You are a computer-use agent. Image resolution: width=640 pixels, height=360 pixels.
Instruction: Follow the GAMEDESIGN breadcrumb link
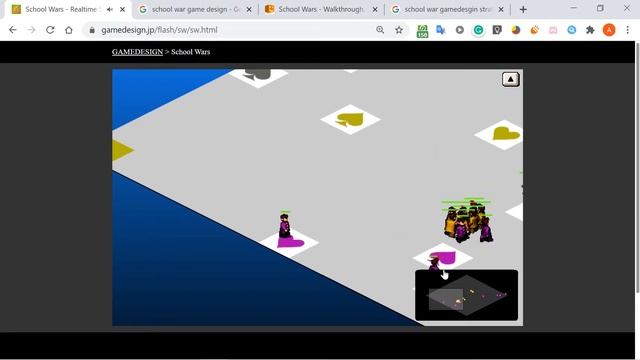click(137, 52)
